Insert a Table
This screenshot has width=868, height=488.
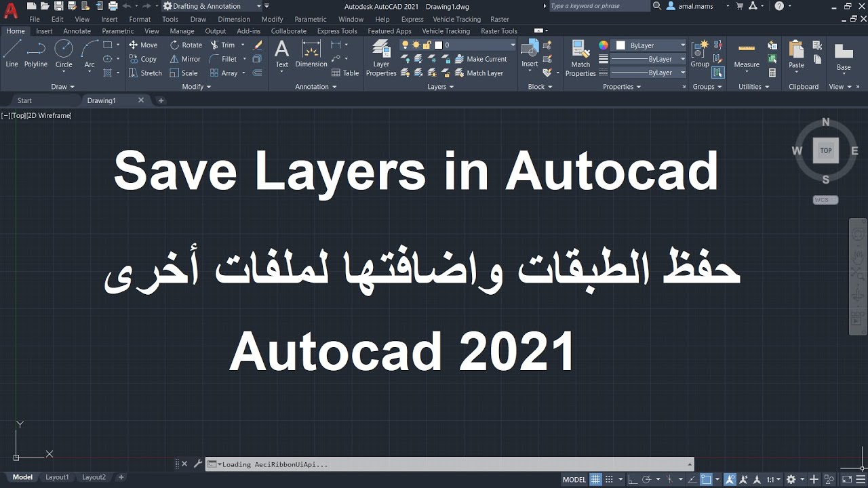(345, 73)
